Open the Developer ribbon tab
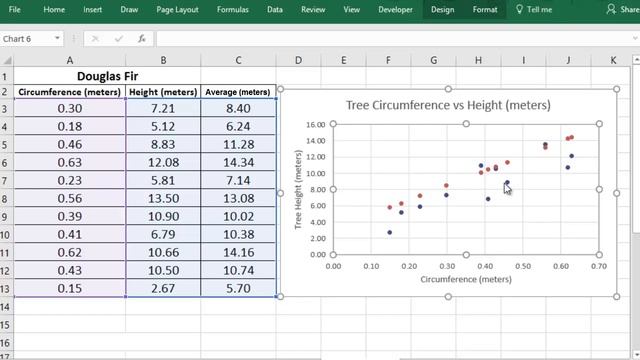This screenshot has height=360, width=640. (395, 9)
